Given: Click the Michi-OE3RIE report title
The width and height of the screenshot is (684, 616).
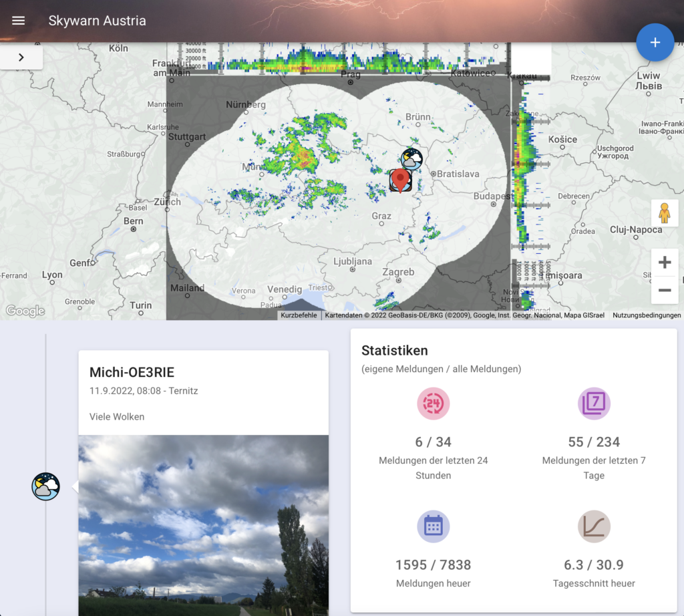Looking at the screenshot, I should [x=132, y=372].
